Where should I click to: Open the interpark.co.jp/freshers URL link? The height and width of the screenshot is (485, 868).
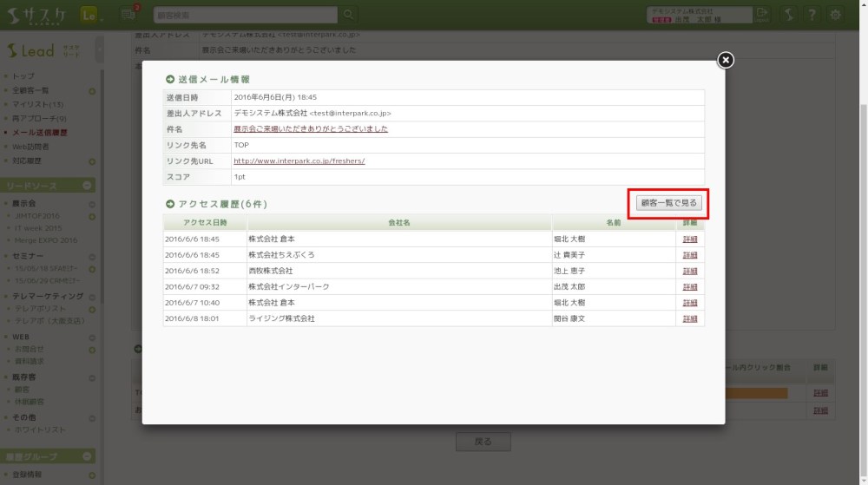299,161
